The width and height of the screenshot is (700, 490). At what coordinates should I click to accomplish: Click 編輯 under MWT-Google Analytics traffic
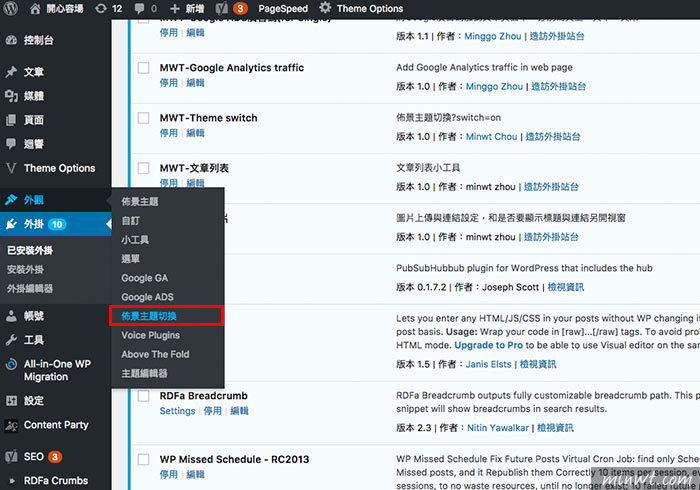click(195, 83)
